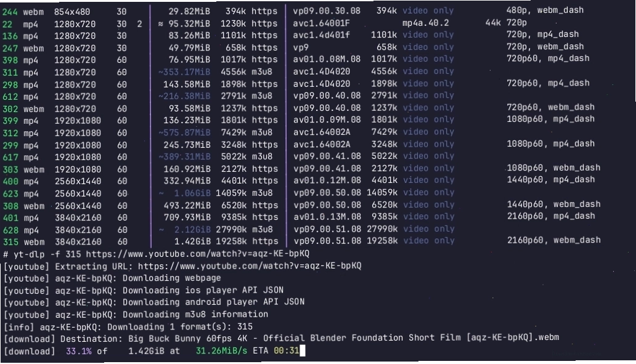Click the codec av01.0.09M.08
636x364 pixels.
point(327,120)
